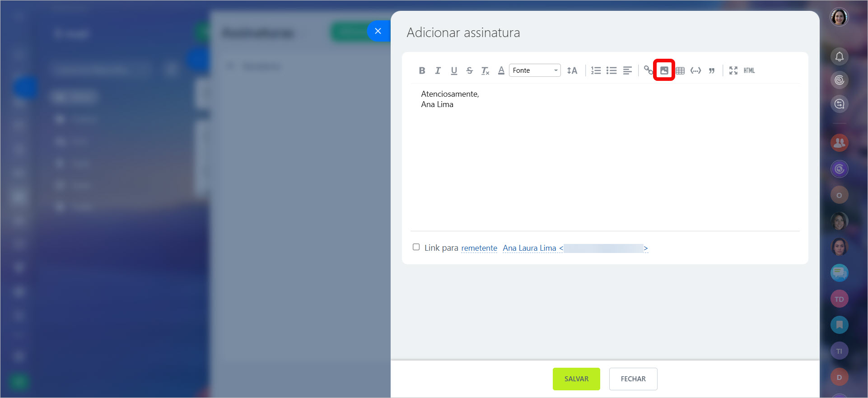The width and height of the screenshot is (868, 398).
Task: Change the font size
Action: click(x=572, y=70)
